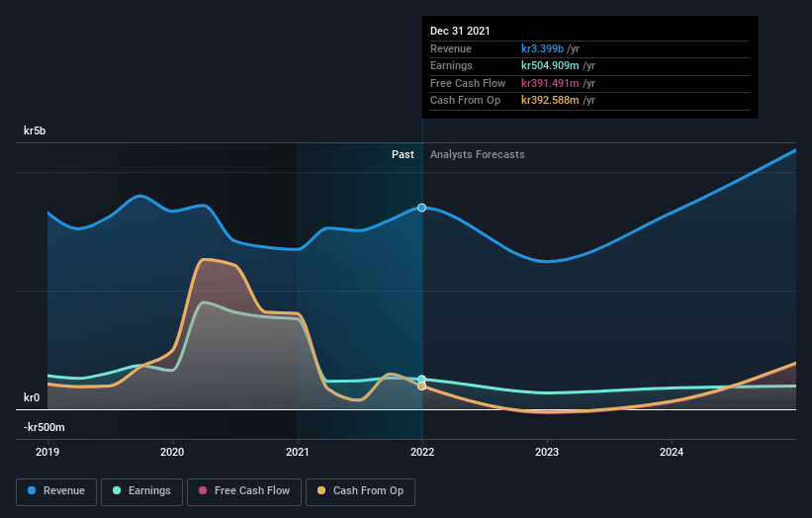Select the Revenue data point at 2022
Screen dimensions: 812x518
pyautogui.click(x=422, y=208)
